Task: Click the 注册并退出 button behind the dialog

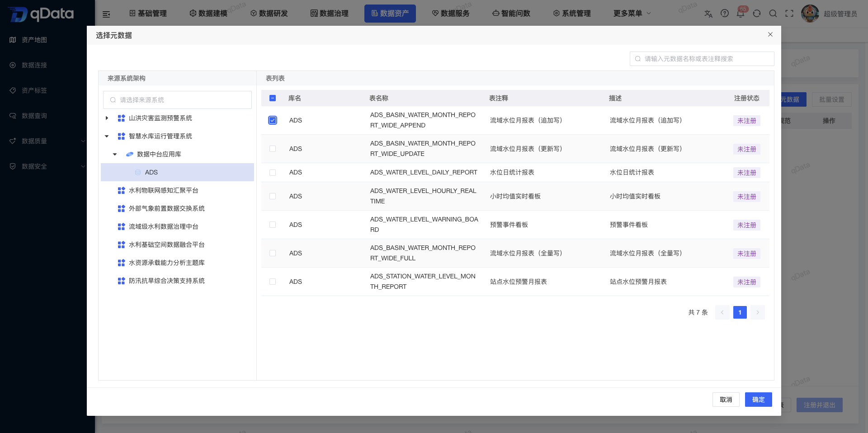Action: 820,405
